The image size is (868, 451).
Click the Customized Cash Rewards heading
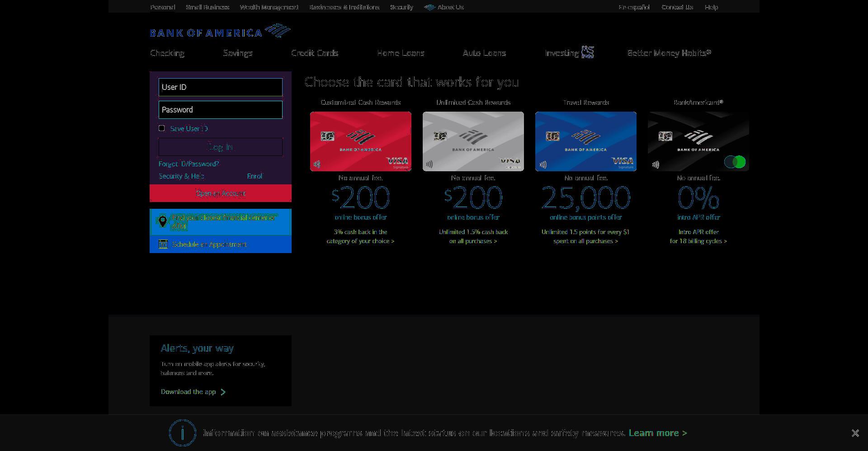[361, 103]
